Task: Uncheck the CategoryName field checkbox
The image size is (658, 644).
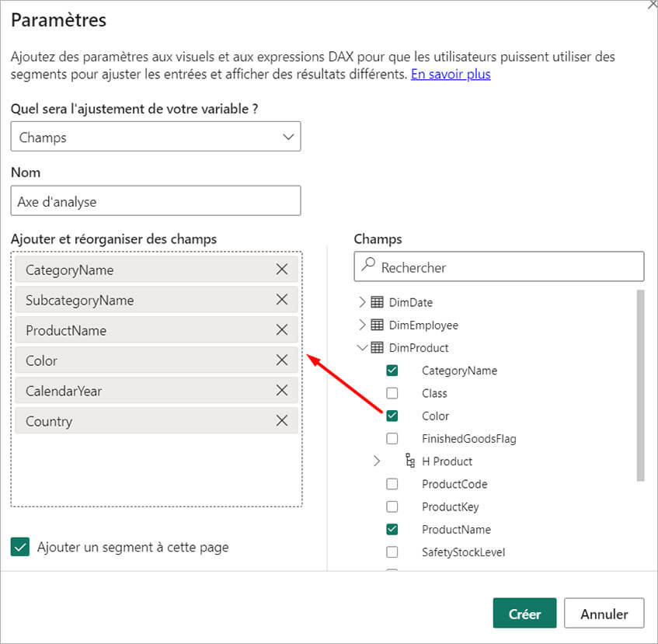Action: click(x=392, y=371)
